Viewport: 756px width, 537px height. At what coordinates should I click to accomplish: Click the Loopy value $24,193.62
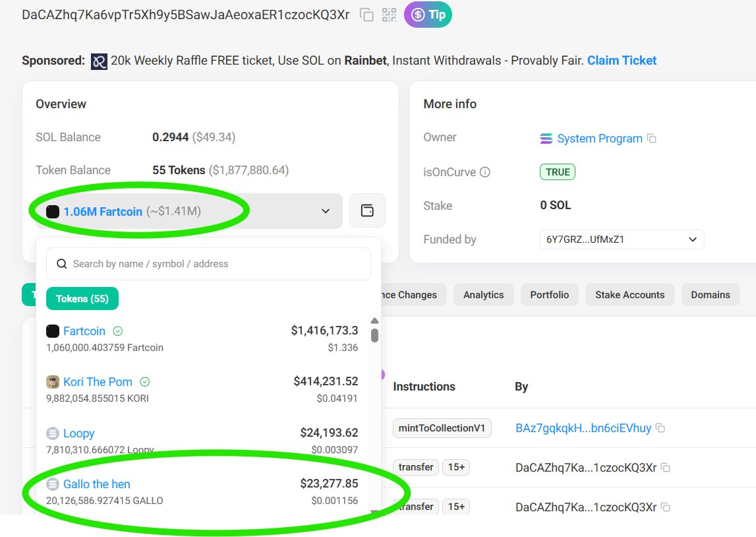(x=330, y=432)
